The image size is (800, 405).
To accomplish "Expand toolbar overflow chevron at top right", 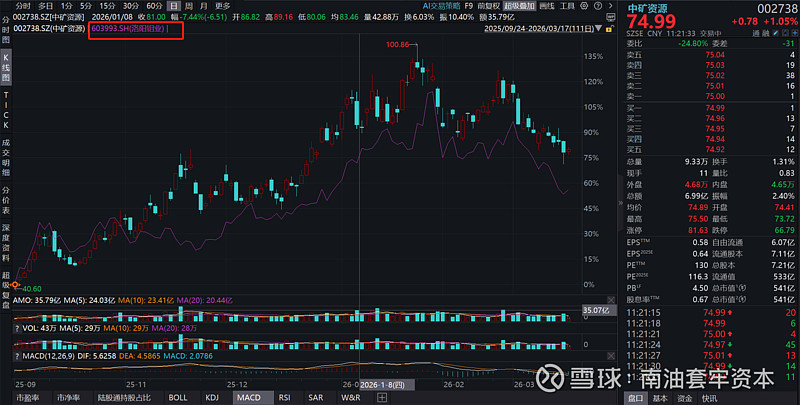I will 611,6.
